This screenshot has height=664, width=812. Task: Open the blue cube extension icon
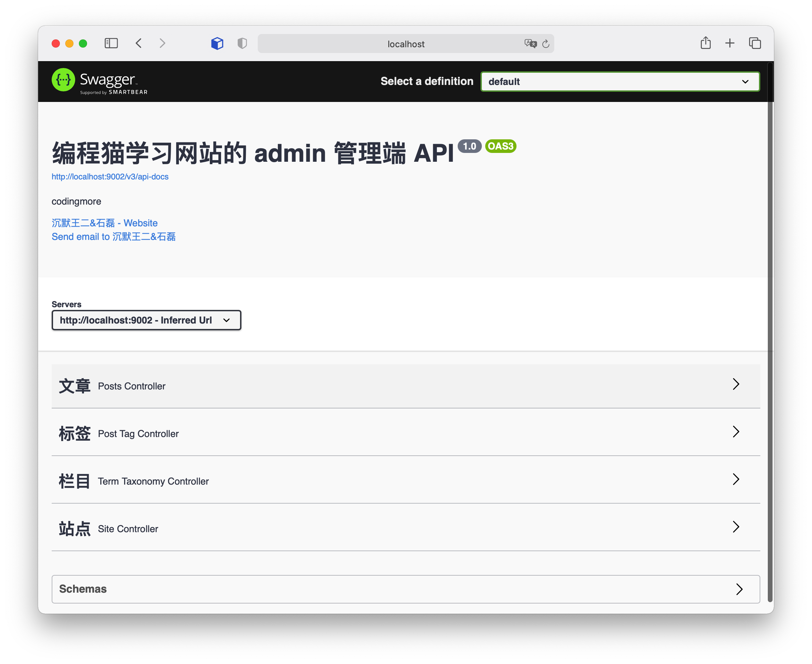[217, 43]
